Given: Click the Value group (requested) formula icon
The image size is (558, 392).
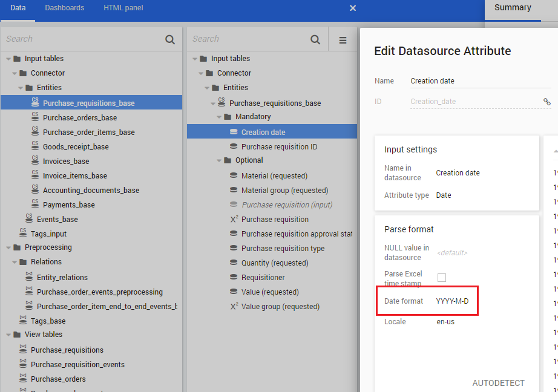Looking at the screenshot, I should (234, 307).
